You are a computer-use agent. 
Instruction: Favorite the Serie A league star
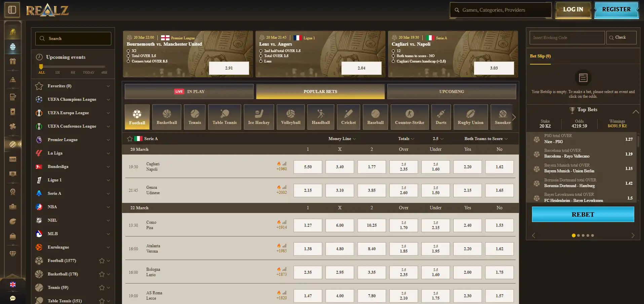click(130, 139)
